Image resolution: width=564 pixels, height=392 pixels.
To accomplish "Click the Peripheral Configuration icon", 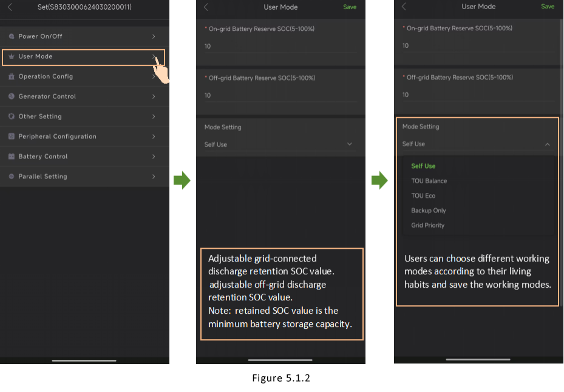I will [12, 137].
